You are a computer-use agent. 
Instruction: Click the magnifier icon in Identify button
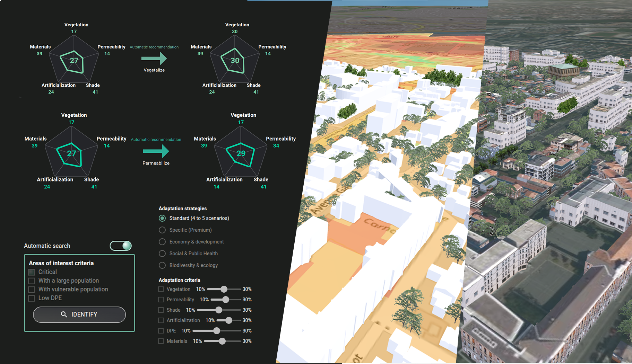pyautogui.click(x=64, y=314)
